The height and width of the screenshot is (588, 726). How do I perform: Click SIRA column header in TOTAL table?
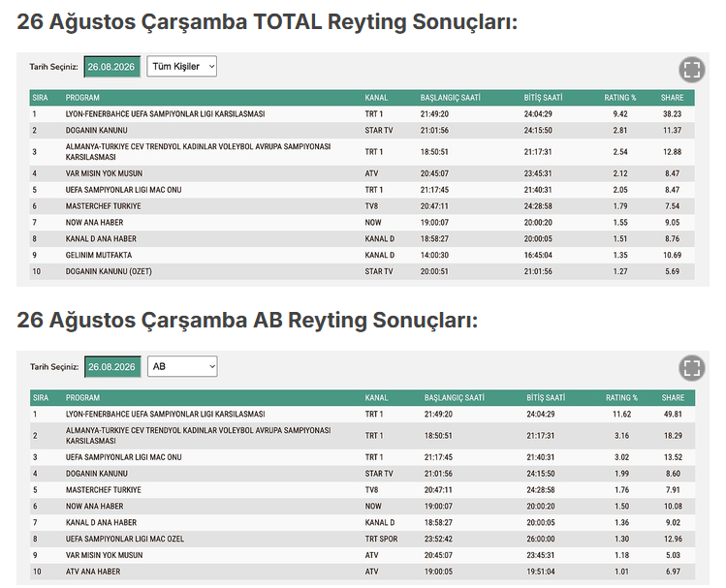click(41, 98)
